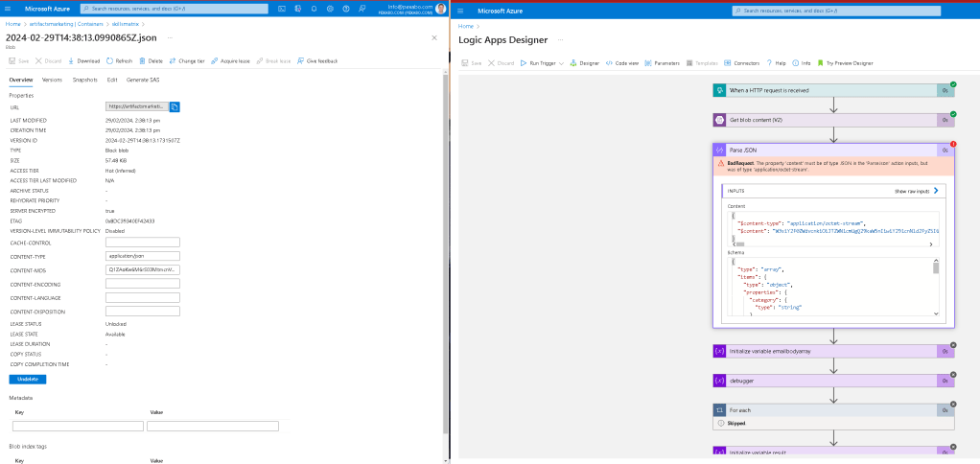
Task: Open the account avatar menu
Action: [441, 8]
